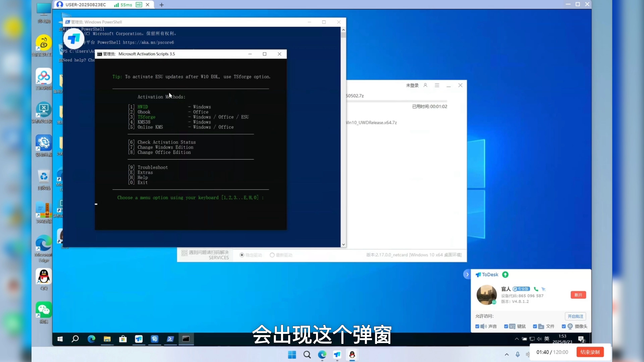This screenshot has height=362, width=644.
Task: Switch to the driver tool on the remote taskbar
Action: click(x=154, y=339)
